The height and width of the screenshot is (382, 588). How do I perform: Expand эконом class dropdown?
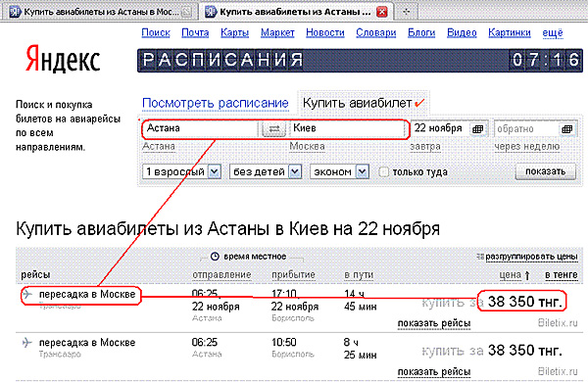tap(362, 171)
